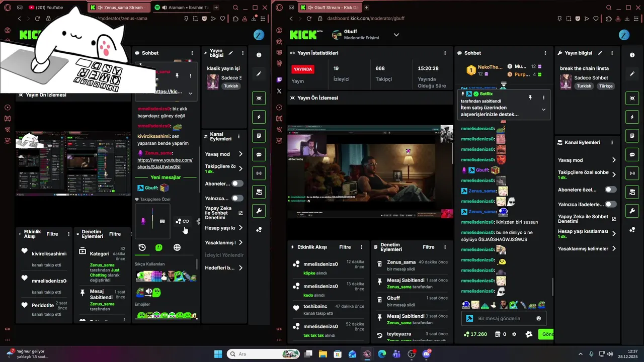Click the chat bubble icon in Gbuff sidebar
The height and width of the screenshot is (362, 644).
pyautogui.click(x=632, y=155)
